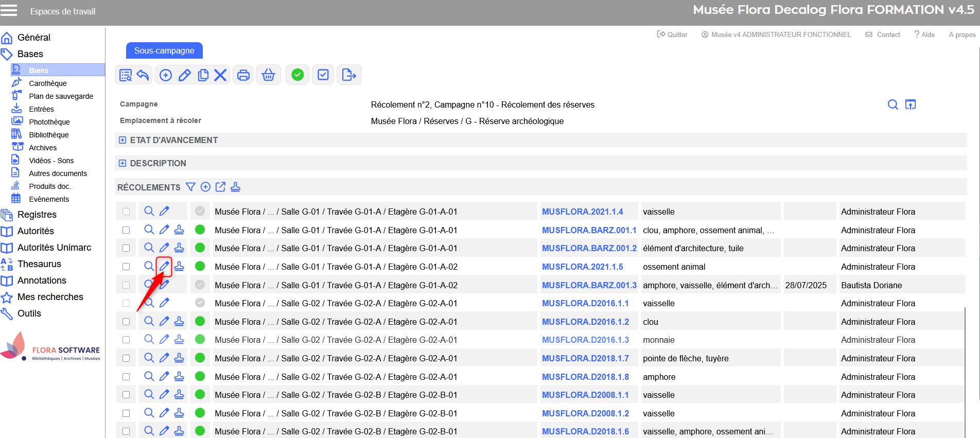Click magnifier icon next to Campagne value
980x438 pixels.
click(892, 105)
